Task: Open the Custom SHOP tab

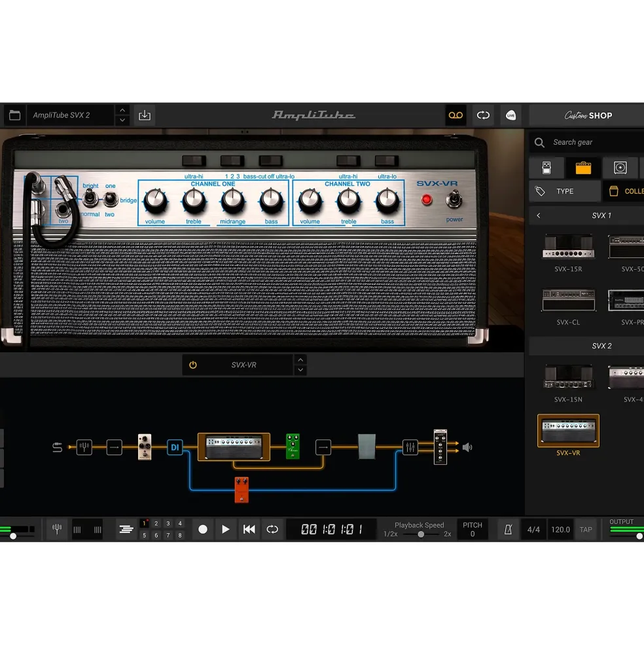Action: tap(588, 116)
